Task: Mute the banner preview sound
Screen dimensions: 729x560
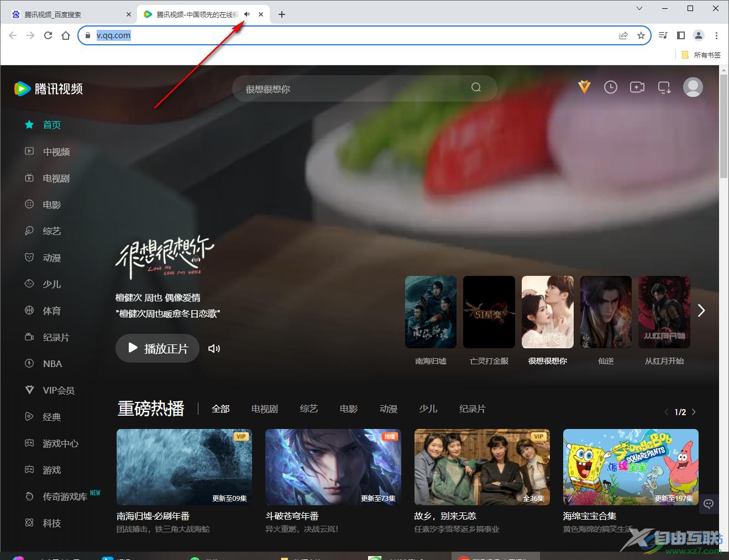Action: pyautogui.click(x=214, y=348)
